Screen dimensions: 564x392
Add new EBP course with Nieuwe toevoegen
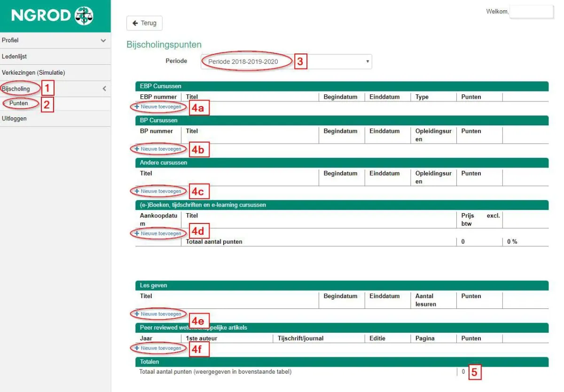coord(158,107)
